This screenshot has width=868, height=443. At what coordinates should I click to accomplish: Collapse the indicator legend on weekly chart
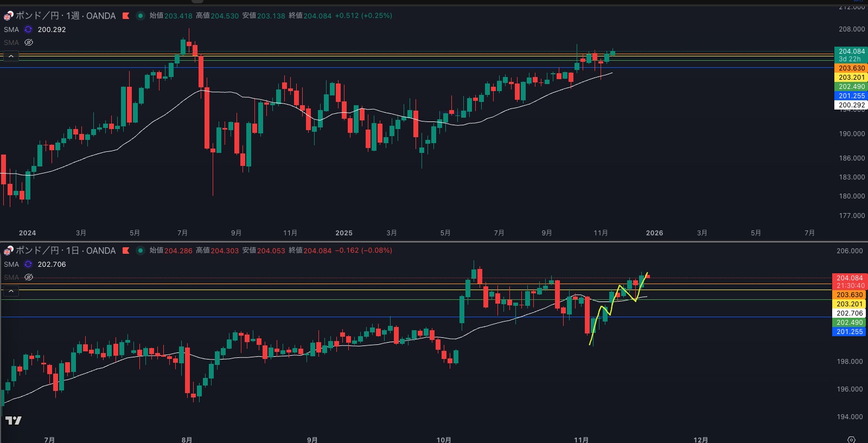(x=11, y=56)
